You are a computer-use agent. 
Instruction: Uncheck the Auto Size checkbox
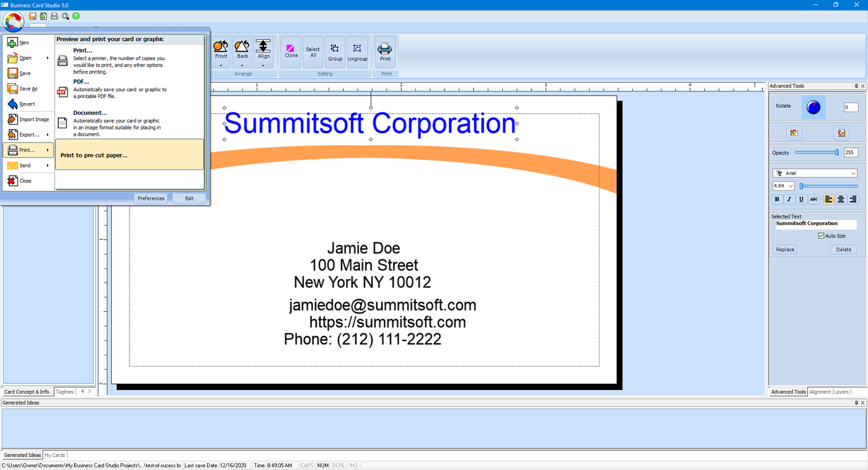(821, 236)
